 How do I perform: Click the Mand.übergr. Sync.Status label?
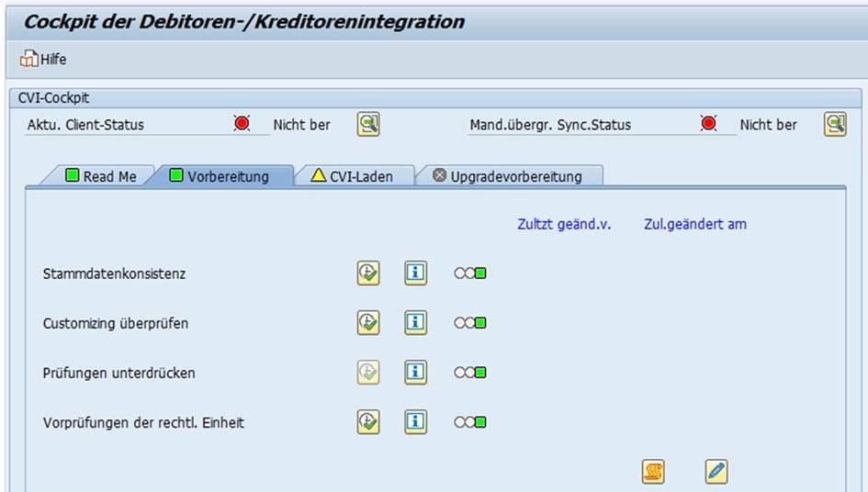point(550,125)
